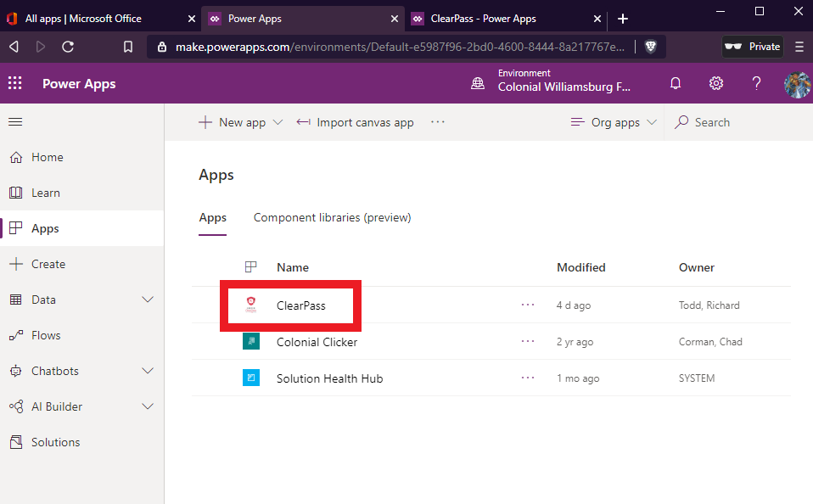Click the Solutions icon in sidebar
The image size is (813, 504).
(x=16, y=442)
